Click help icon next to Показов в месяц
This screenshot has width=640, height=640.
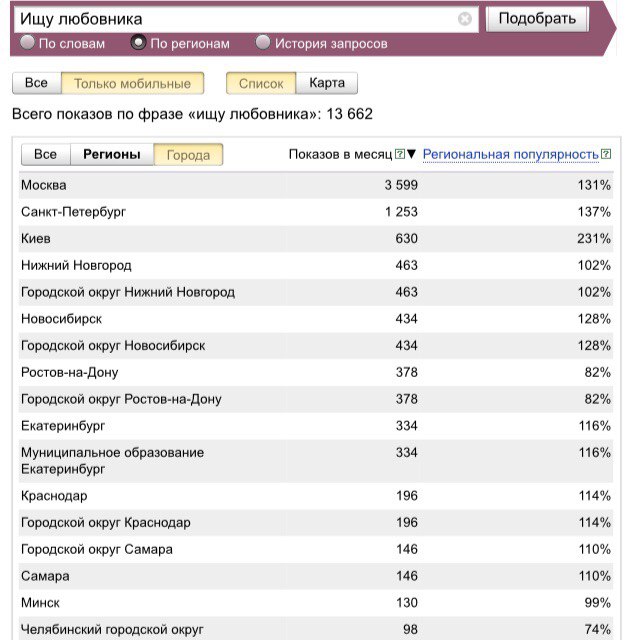click(400, 155)
